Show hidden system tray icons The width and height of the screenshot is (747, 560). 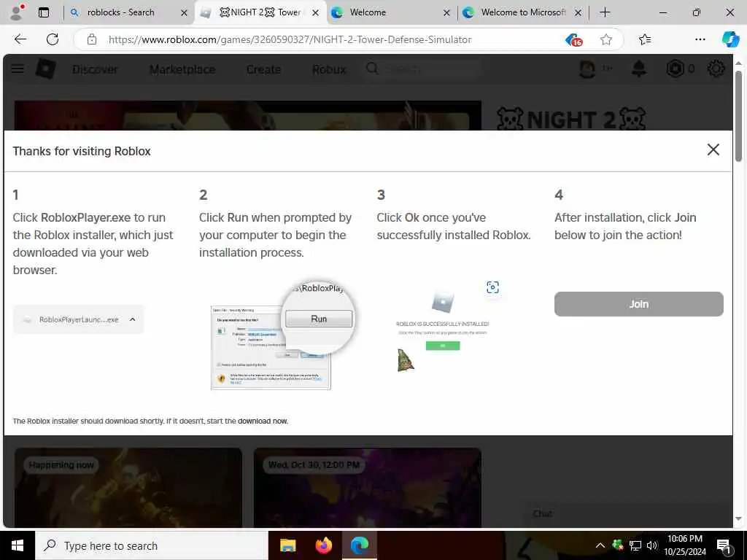click(x=600, y=545)
